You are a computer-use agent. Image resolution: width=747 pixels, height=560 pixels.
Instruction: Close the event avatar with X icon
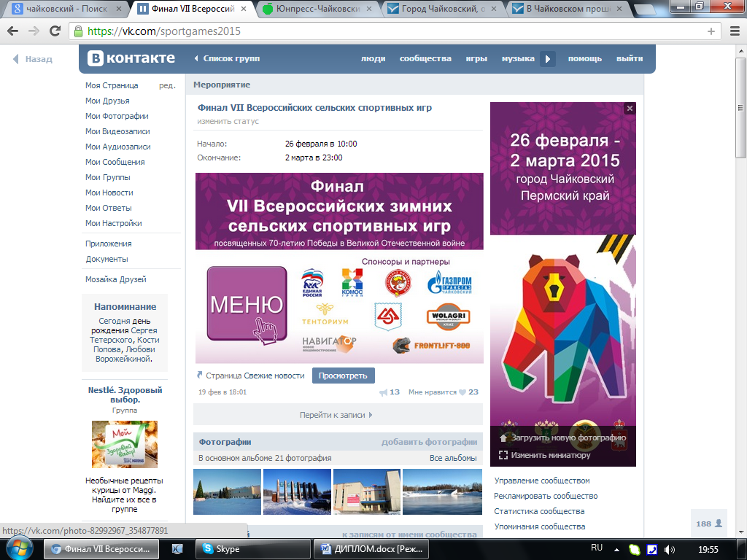click(630, 109)
